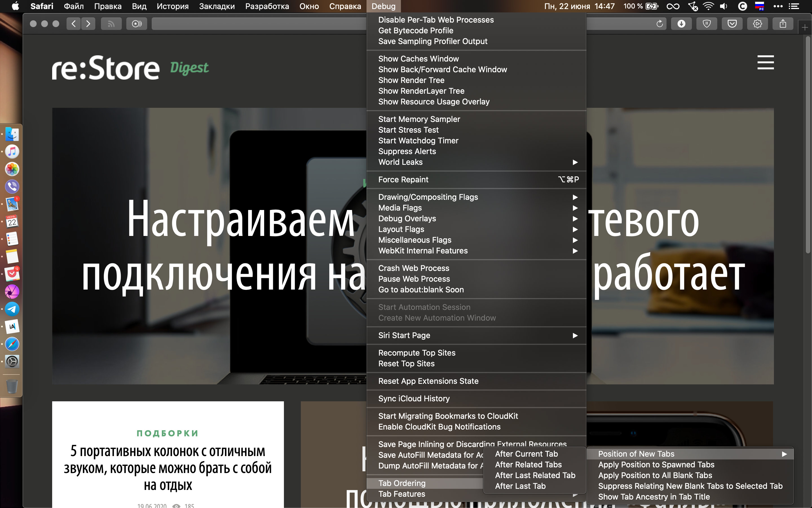The width and height of the screenshot is (812, 508).
Task: Select After Last Tab position
Action: (x=535, y=486)
